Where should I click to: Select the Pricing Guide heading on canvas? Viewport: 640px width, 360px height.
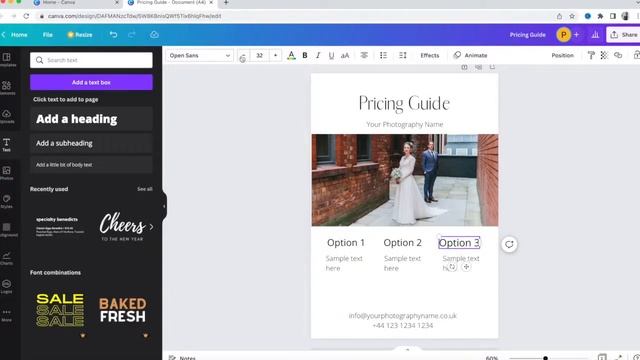(404, 103)
